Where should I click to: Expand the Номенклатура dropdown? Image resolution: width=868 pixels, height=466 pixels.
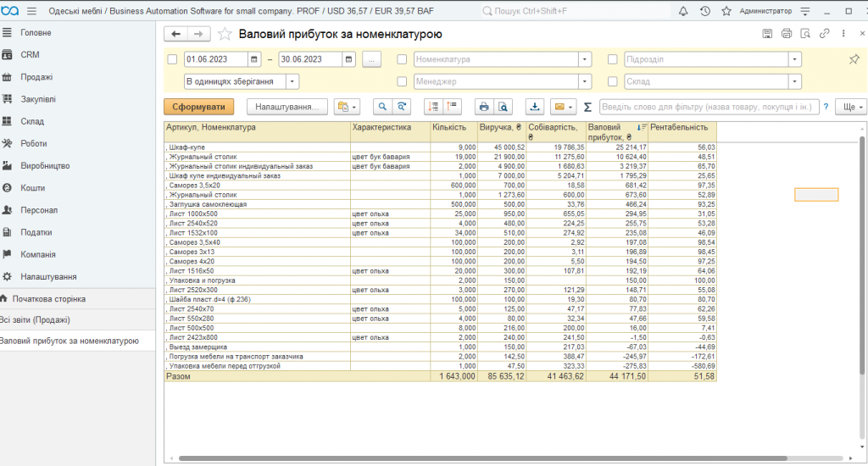pos(585,59)
